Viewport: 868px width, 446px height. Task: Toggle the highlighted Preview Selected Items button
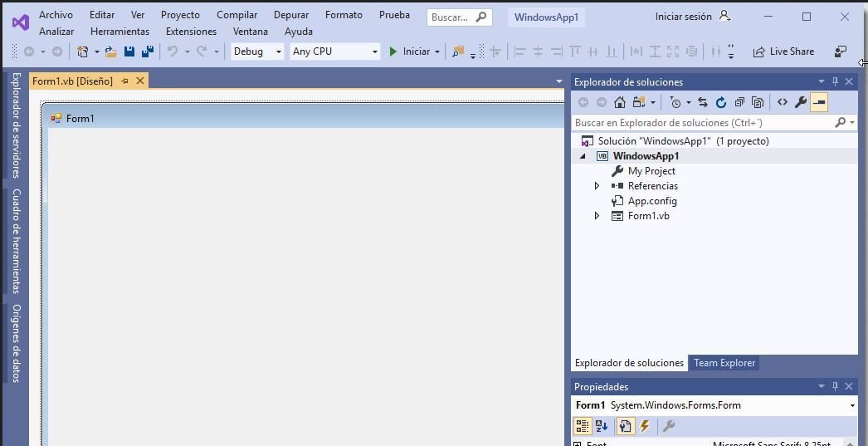[819, 102]
